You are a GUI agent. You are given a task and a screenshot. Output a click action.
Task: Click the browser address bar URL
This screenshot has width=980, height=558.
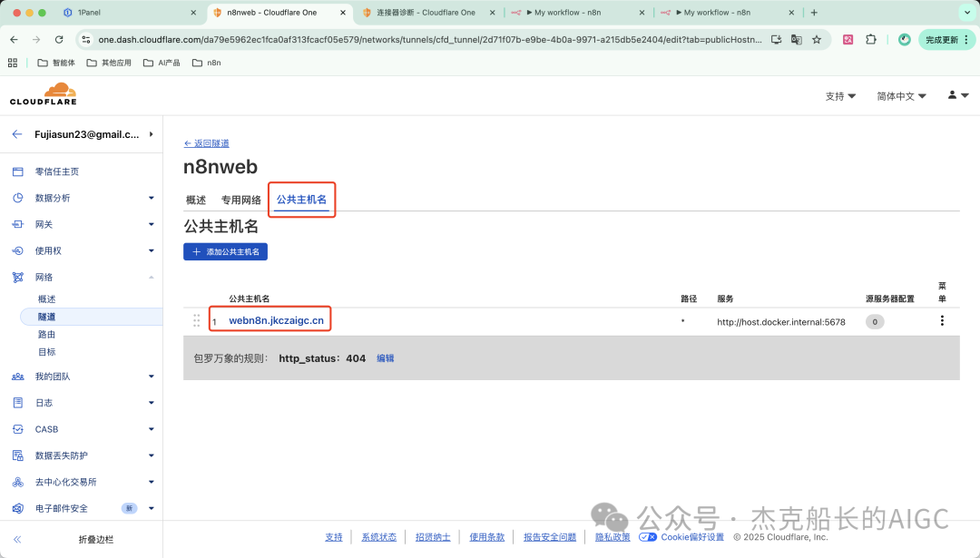point(430,39)
